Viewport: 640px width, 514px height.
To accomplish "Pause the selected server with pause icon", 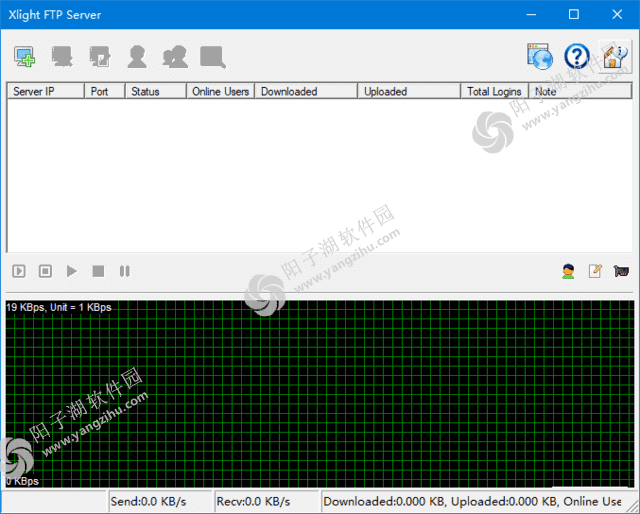I will pos(124,271).
